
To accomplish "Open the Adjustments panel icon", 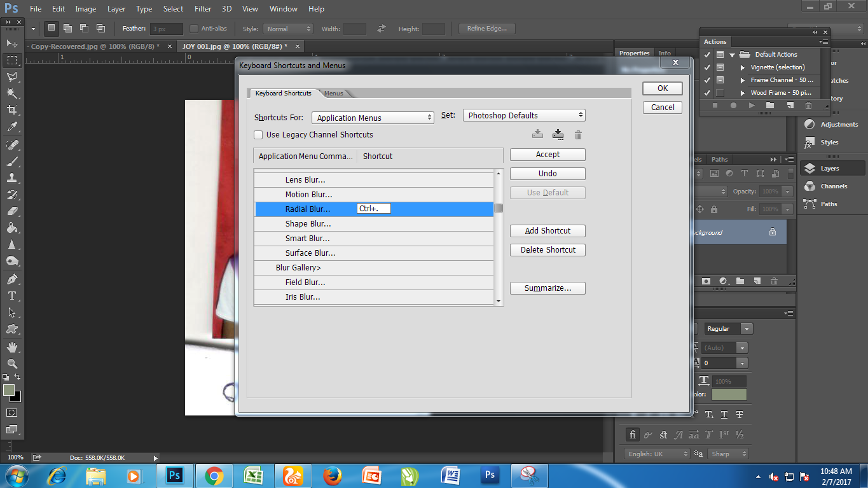I will point(809,125).
